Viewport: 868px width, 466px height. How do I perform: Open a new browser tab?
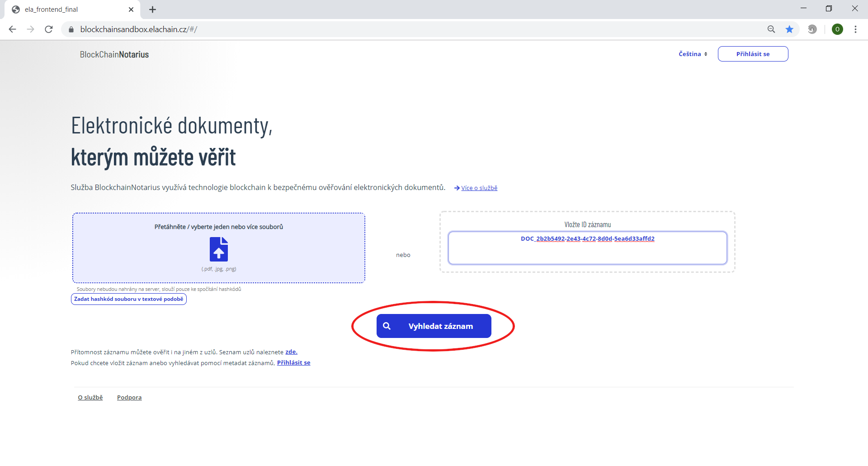tap(153, 10)
